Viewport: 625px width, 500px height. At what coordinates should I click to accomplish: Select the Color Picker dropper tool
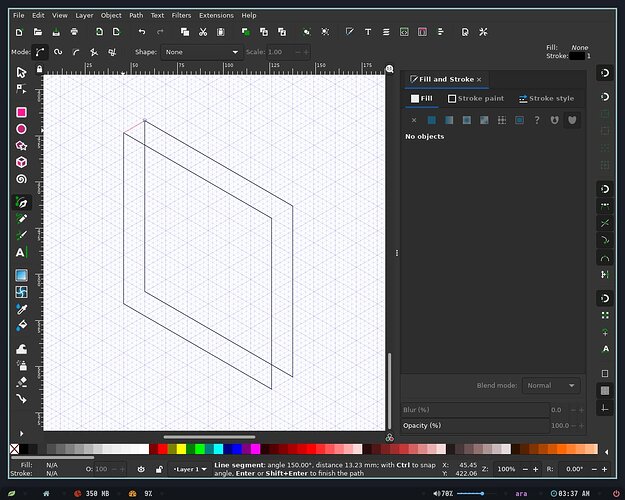22,309
